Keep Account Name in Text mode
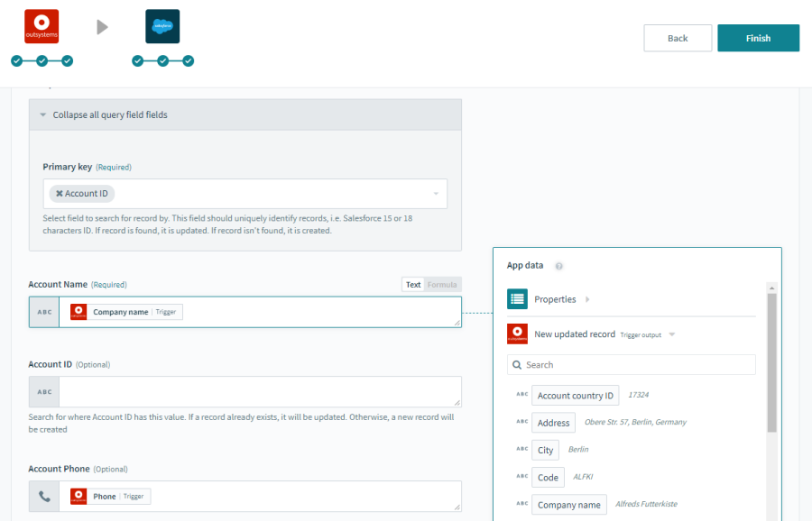Viewport: 812px width, 521px height. [x=413, y=284]
